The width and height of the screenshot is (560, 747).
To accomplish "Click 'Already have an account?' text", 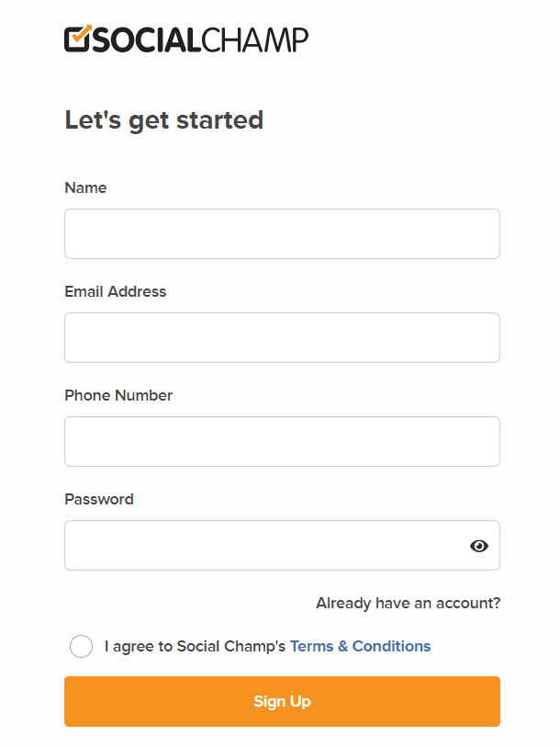I will tap(408, 603).
